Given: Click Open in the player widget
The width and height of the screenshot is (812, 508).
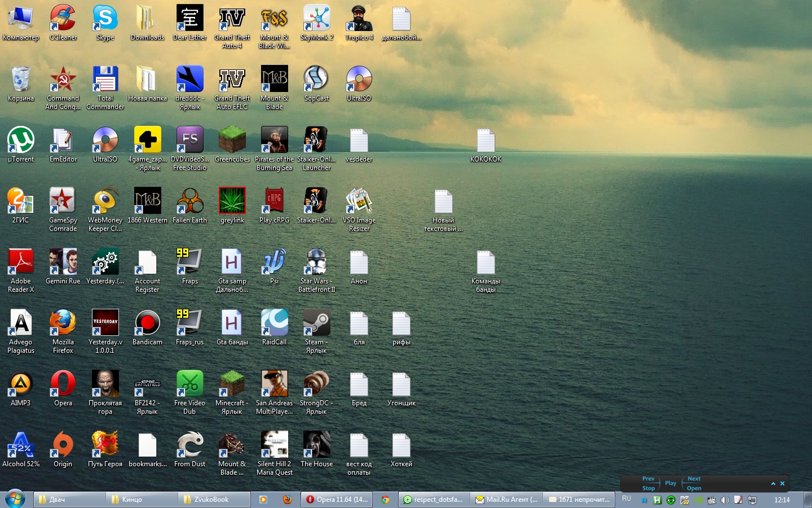Looking at the screenshot, I should tap(694, 488).
